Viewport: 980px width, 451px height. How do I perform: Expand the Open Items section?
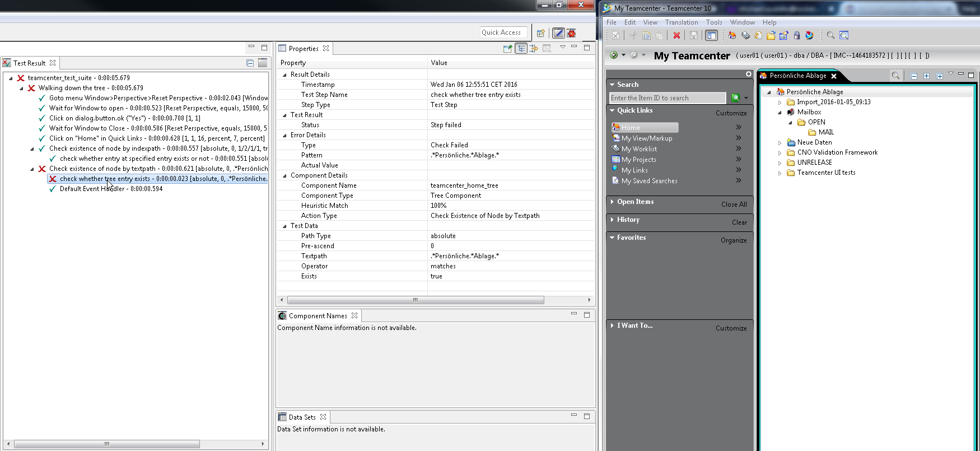tap(612, 202)
